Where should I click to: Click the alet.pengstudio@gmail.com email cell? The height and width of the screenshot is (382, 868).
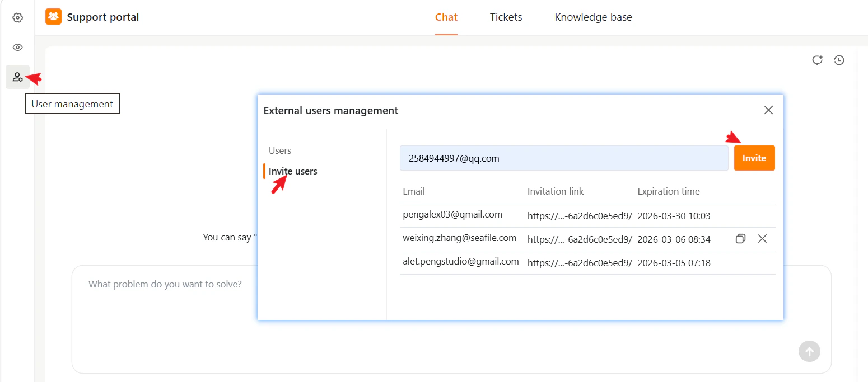click(x=461, y=262)
